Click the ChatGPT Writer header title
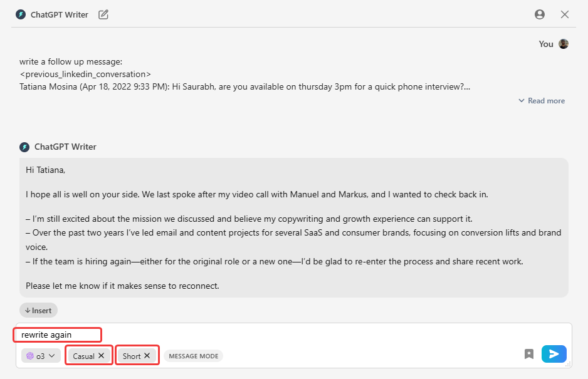588x379 pixels. coord(60,14)
